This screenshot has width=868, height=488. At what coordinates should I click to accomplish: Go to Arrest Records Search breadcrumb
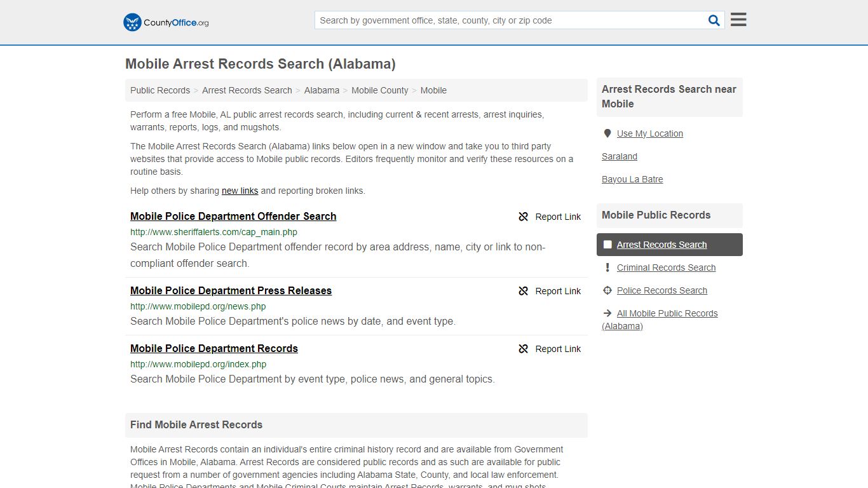click(x=247, y=90)
